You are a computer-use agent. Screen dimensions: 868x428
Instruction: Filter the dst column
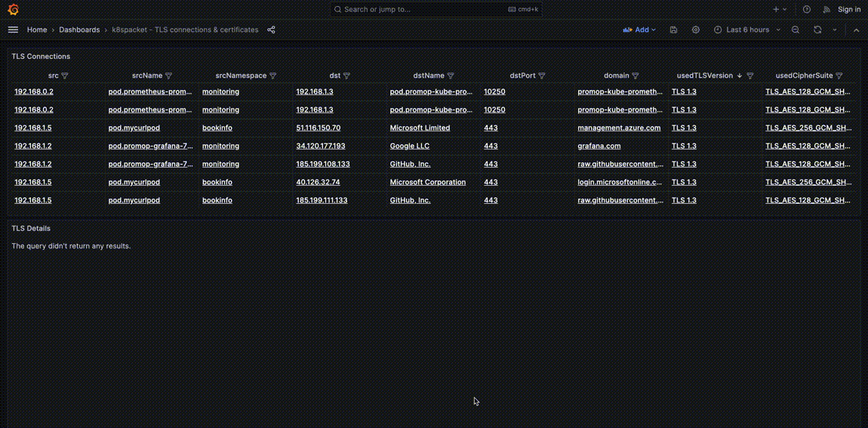pos(347,75)
